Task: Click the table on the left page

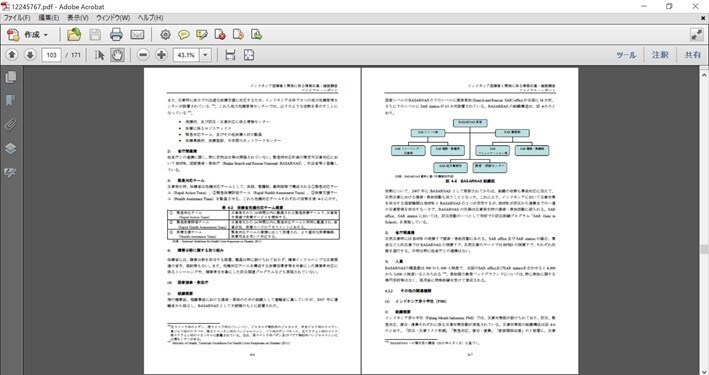Action: tap(253, 224)
